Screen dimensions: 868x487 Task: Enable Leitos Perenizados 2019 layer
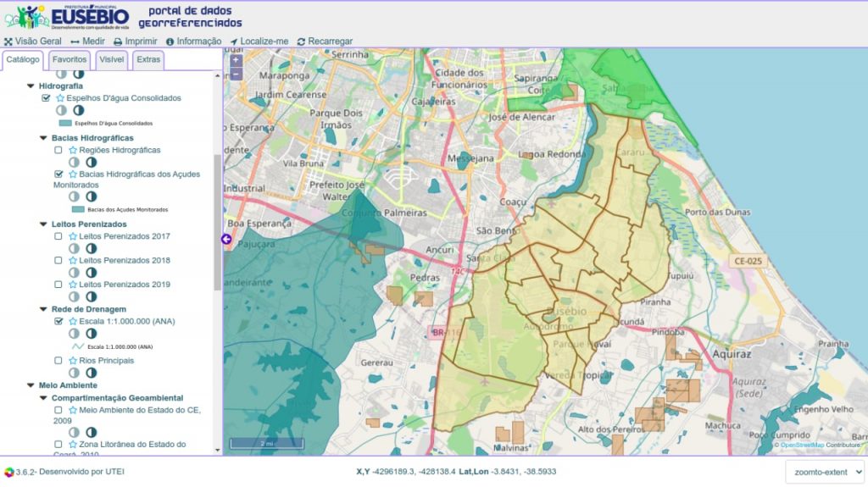coord(58,285)
